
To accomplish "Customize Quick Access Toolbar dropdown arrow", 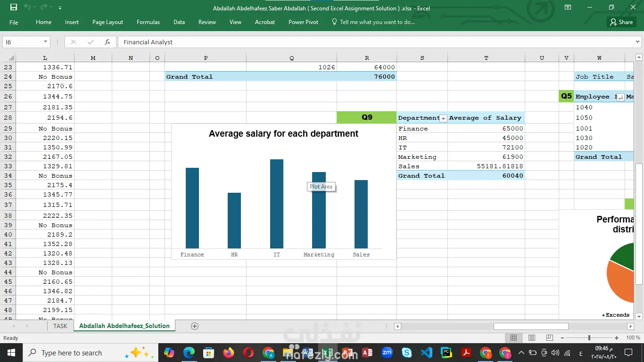I will pos(60,8).
